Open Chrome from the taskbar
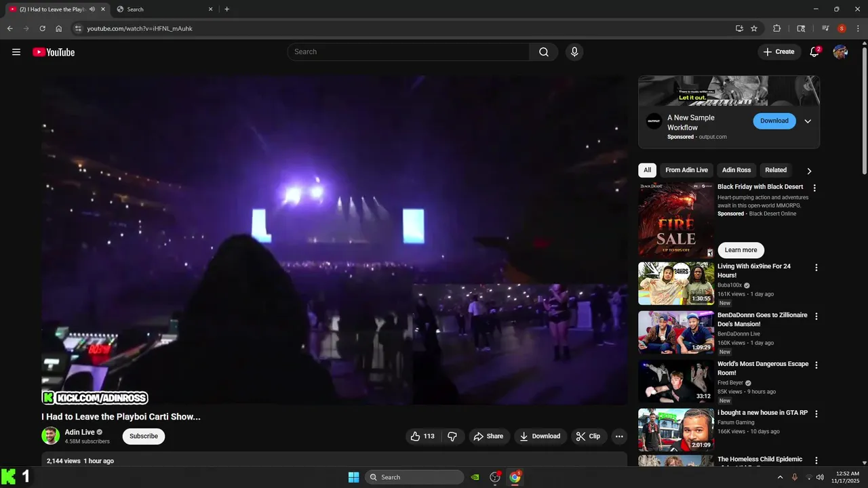Viewport: 868px width, 488px height. pos(515,477)
